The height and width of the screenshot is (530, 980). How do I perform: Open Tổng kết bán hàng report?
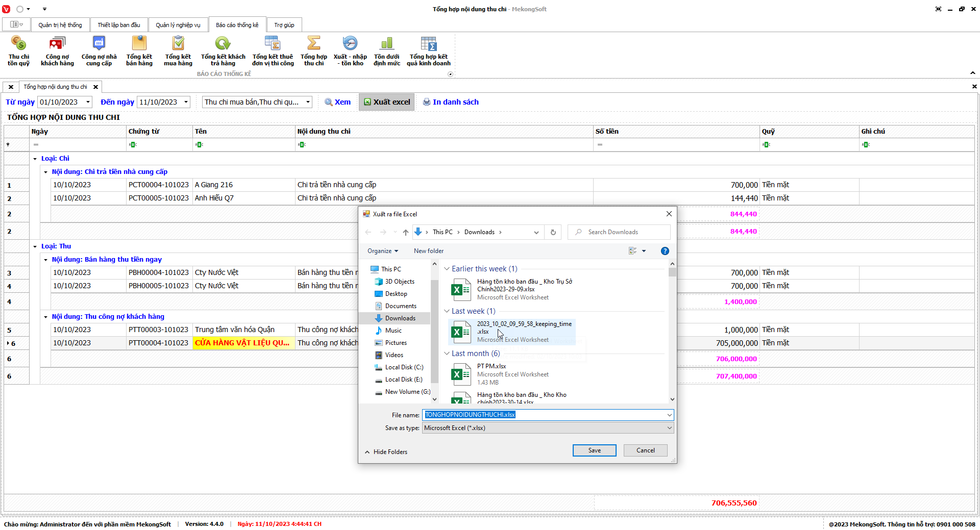tap(139, 51)
